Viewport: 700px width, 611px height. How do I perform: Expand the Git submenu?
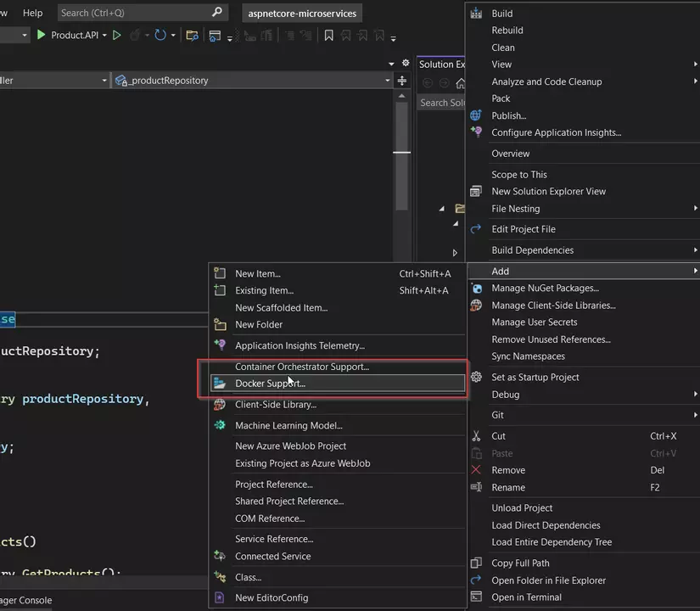pos(695,415)
